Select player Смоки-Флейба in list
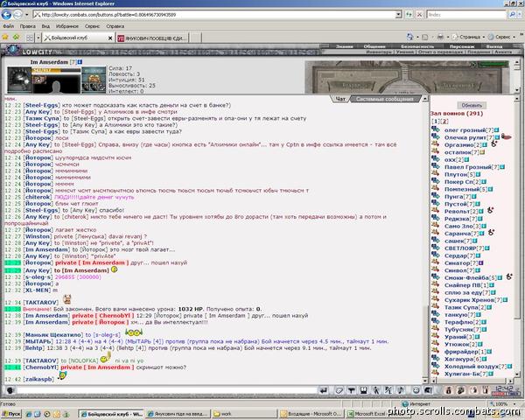The height and width of the screenshot is (420, 525). [466, 277]
